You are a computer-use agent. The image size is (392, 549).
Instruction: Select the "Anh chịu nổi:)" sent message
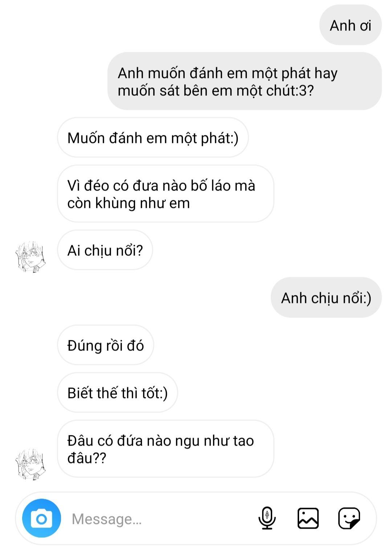pos(326,298)
